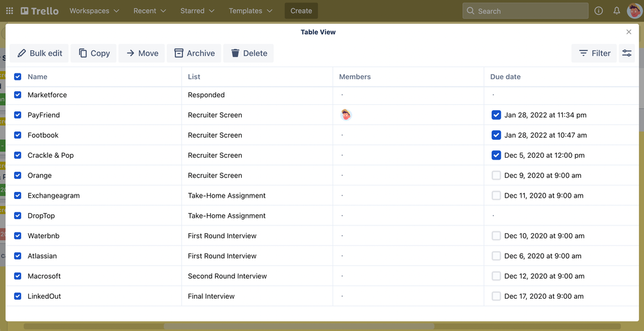Sort by the Name column header
This screenshot has height=331, width=644.
point(37,77)
